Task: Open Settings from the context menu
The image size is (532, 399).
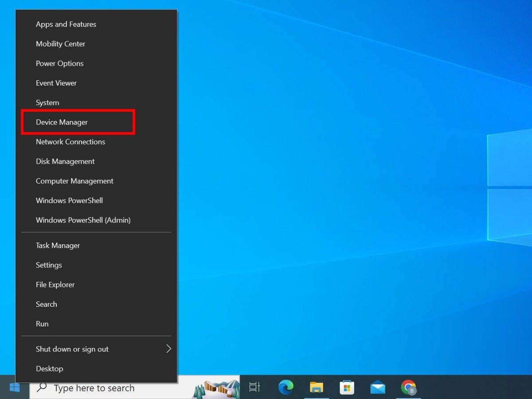Action: [49, 265]
